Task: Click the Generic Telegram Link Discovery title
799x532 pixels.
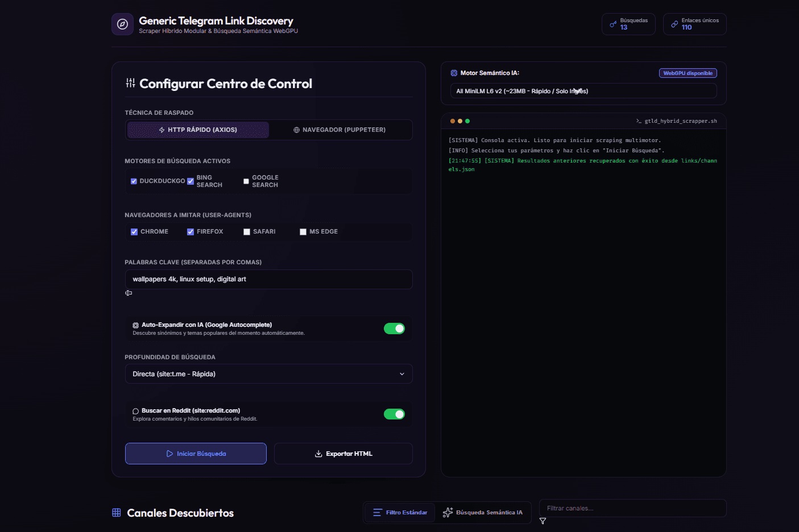Action: 216,21
